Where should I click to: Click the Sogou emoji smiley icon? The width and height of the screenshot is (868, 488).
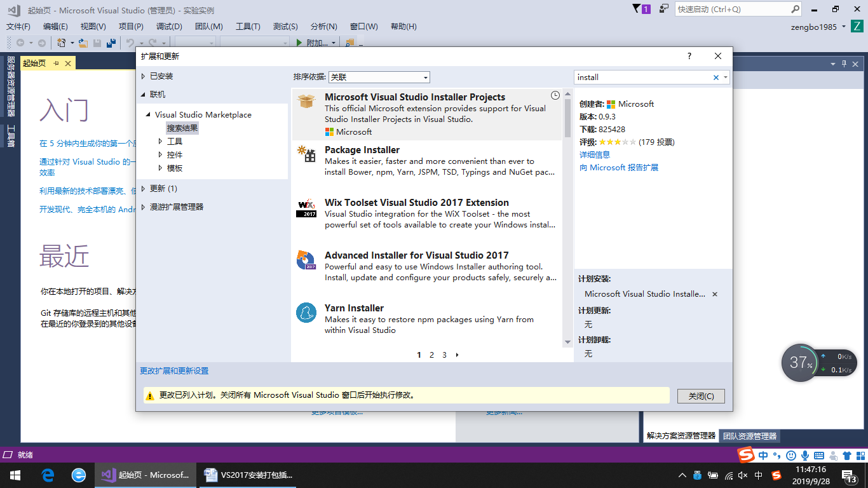[x=791, y=456]
